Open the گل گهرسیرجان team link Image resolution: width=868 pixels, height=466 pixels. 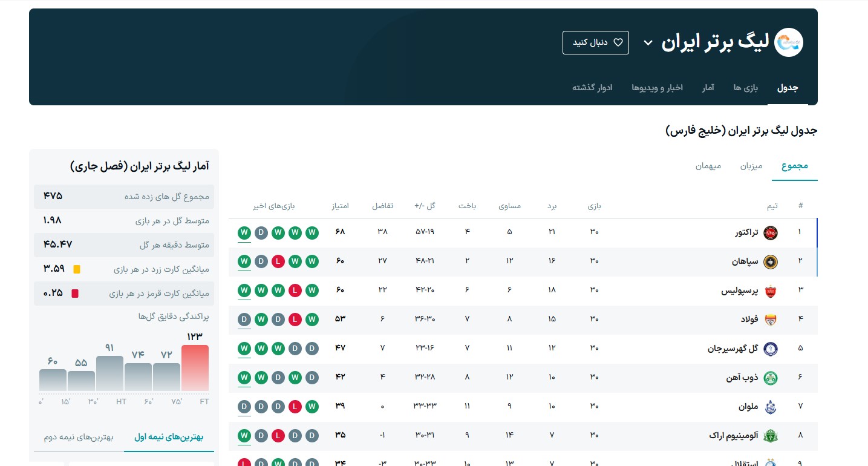[733, 349]
